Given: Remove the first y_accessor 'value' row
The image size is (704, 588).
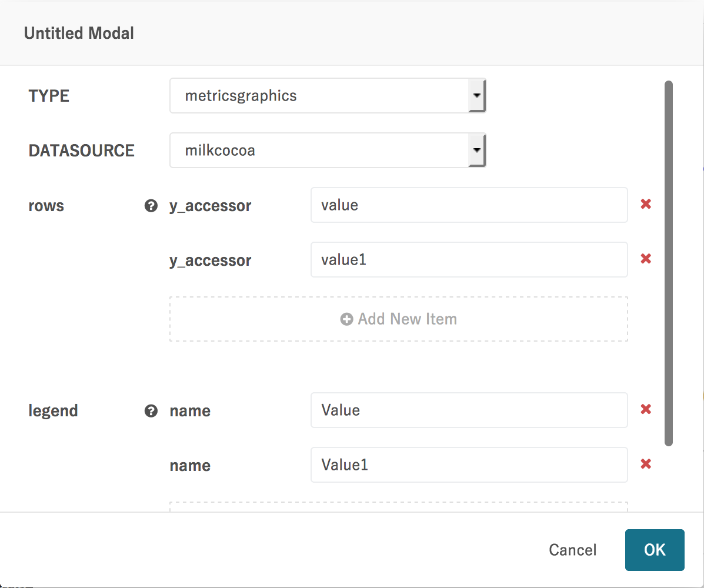Looking at the screenshot, I should (x=646, y=205).
